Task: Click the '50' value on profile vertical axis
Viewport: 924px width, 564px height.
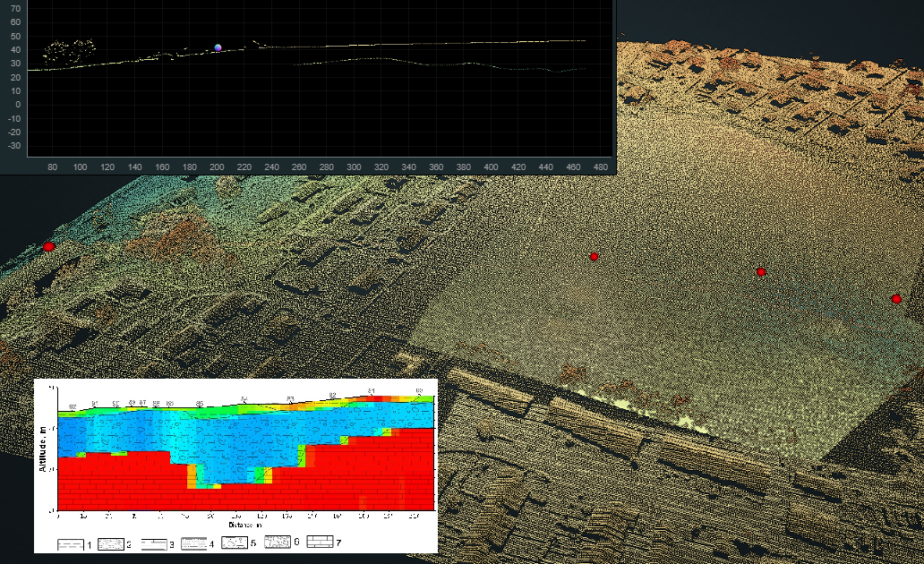Action: point(15,36)
